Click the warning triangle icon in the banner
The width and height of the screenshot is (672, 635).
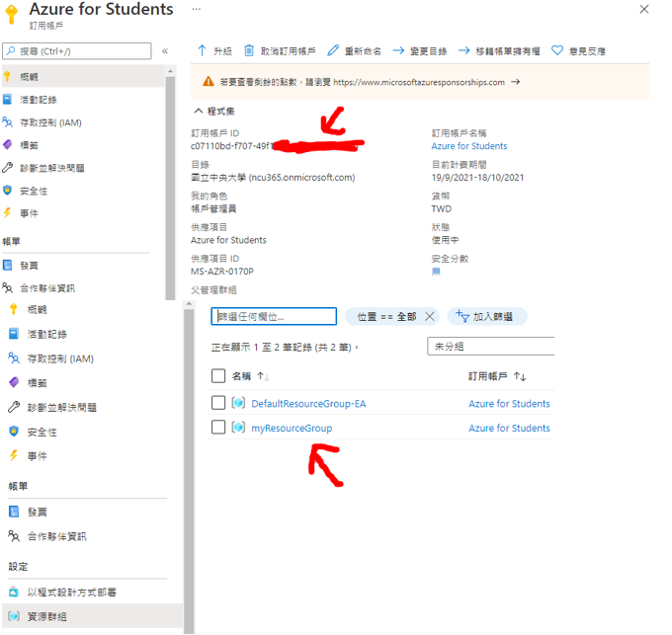[x=209, y=81]
